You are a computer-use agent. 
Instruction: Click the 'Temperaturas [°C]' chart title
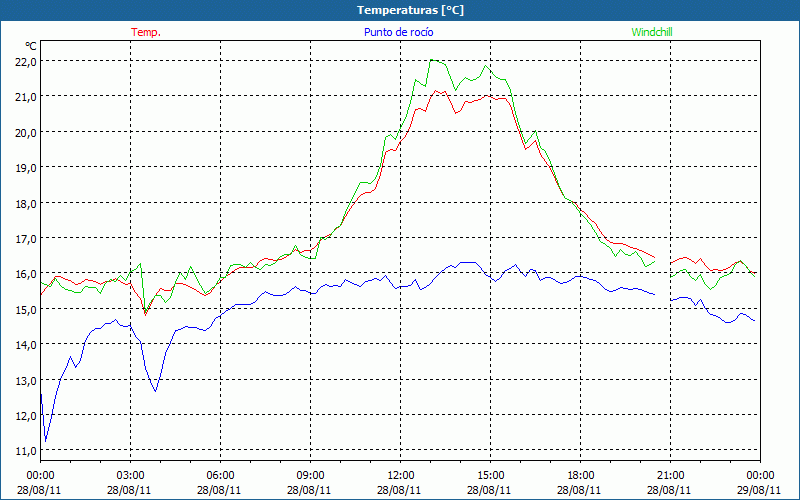tap(410, 10)
